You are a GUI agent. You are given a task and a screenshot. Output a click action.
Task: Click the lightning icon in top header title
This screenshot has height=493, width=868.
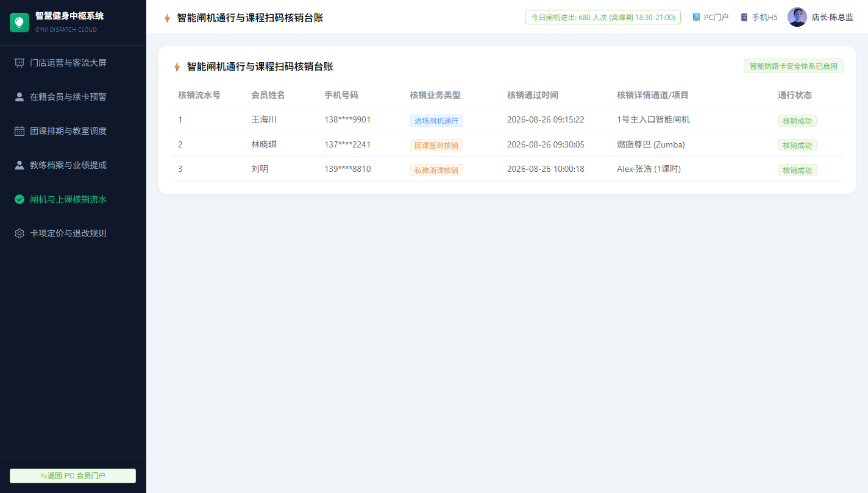pyautogui.click(x=168, y=18)
